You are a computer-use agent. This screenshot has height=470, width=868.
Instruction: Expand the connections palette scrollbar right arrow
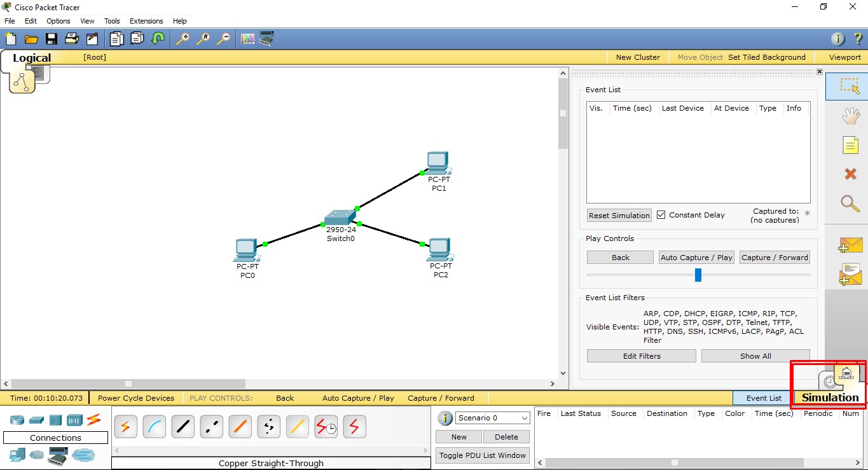pos(425,449)
